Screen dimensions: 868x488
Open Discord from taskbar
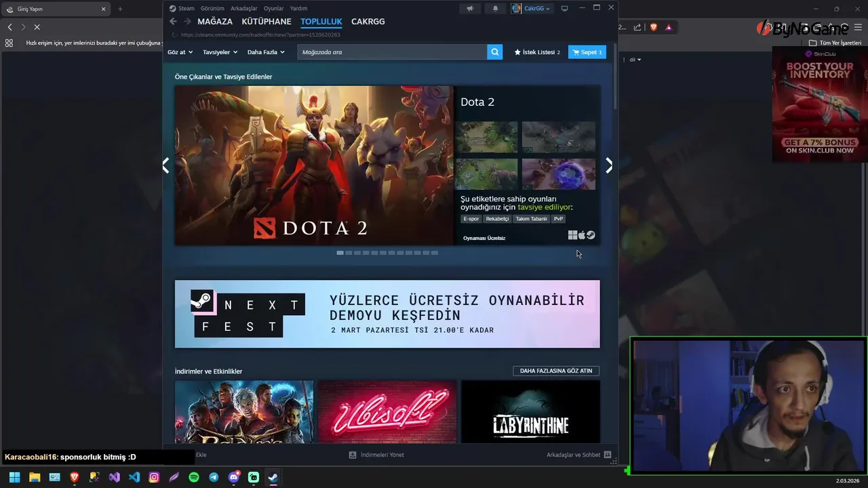pyautogui.click(x=234, y=477)
